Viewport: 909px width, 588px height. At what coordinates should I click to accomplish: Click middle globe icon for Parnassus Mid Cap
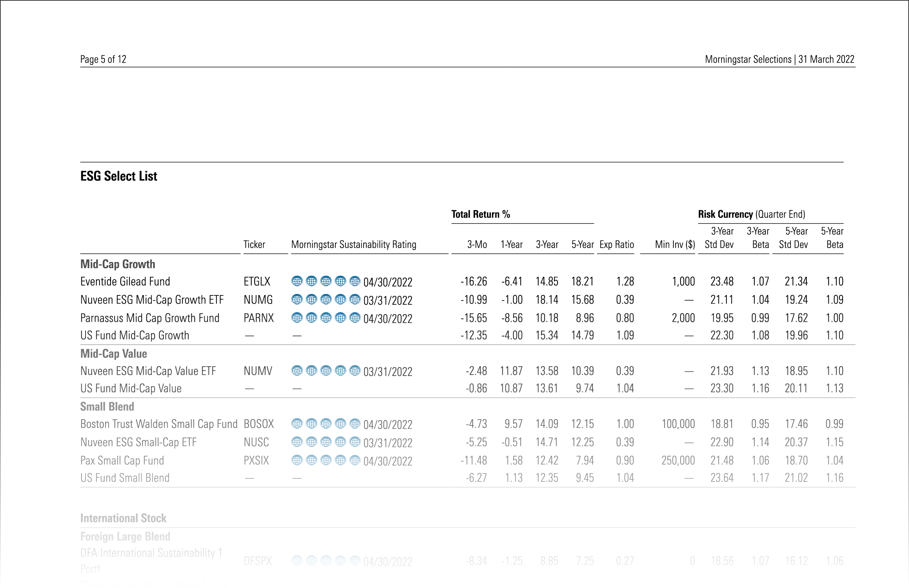pos(326,318)
